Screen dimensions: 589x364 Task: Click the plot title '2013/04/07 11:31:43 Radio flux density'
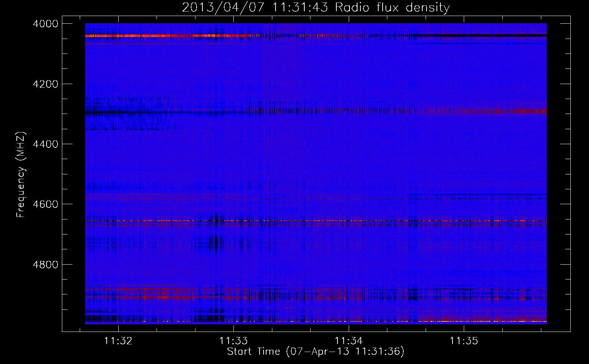coord(316,8)
